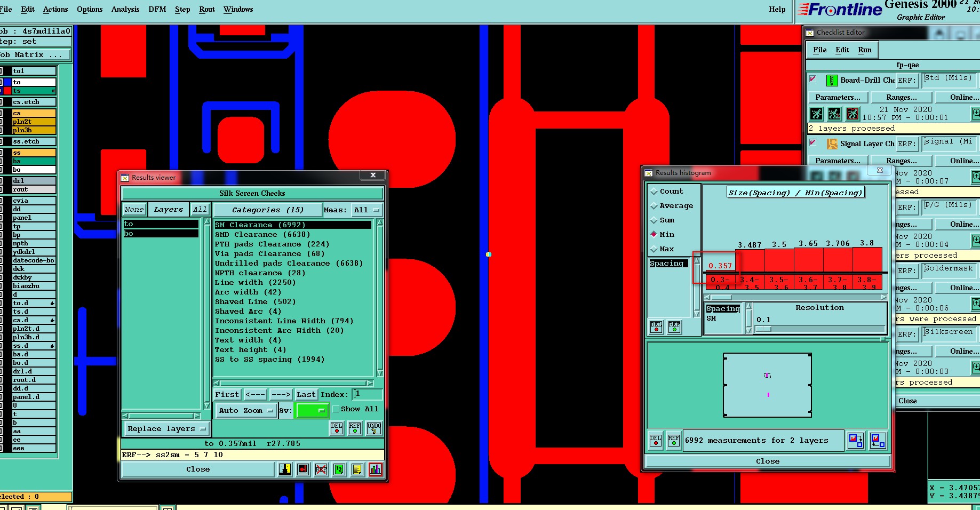The width and height of the screenshot is (980, 510).
Task: Select Sum radio option
Action: pos(654,220)
